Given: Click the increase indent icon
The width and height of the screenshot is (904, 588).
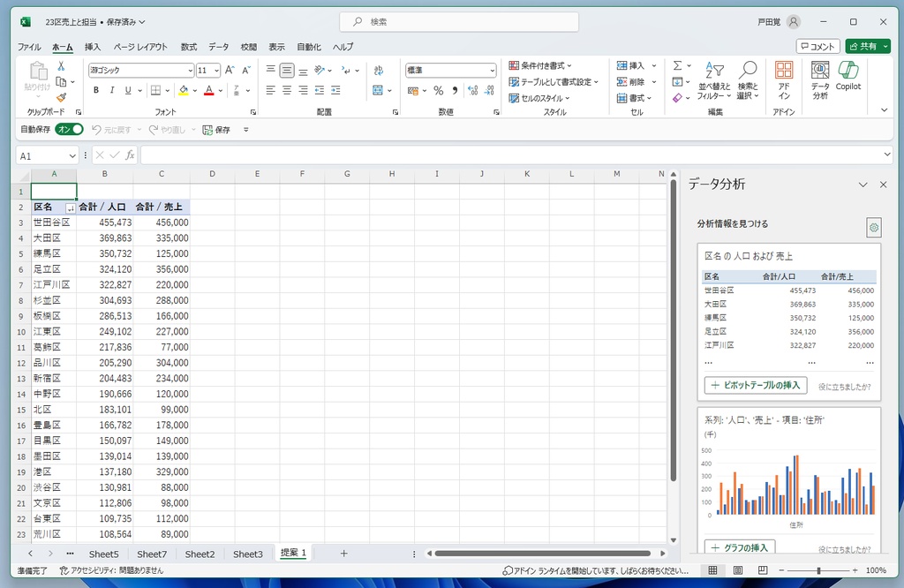Looking at the screenshot, I should point(335,91).
